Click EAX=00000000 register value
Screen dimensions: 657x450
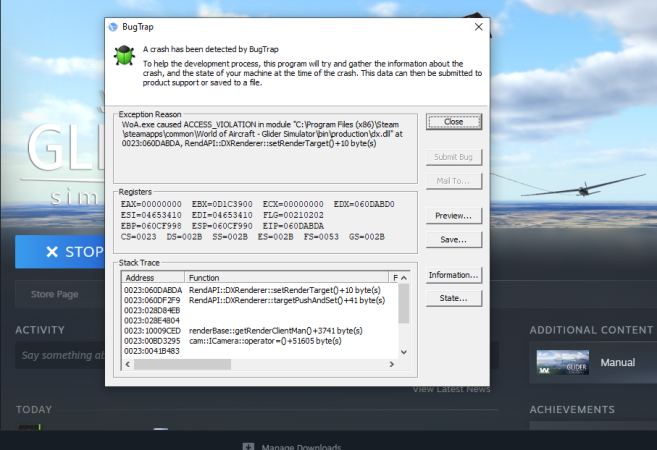(x=151, y=204)
